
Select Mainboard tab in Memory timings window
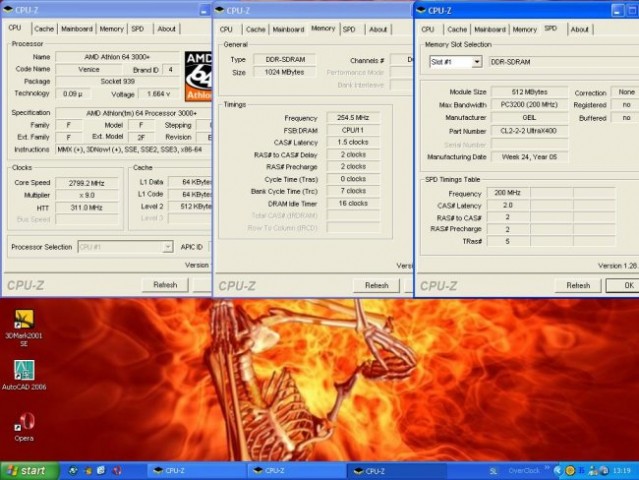[x=288, y=29]
